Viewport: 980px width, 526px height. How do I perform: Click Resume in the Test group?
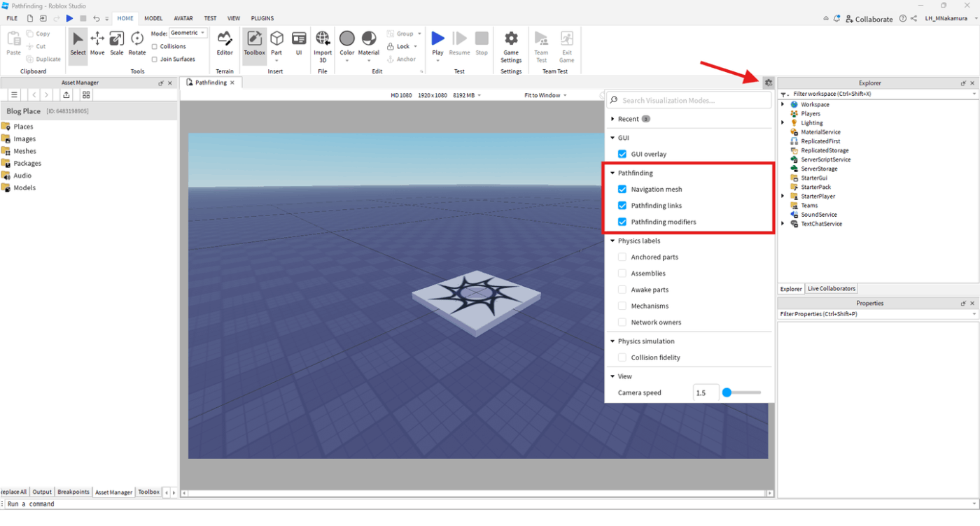(459, 43)
